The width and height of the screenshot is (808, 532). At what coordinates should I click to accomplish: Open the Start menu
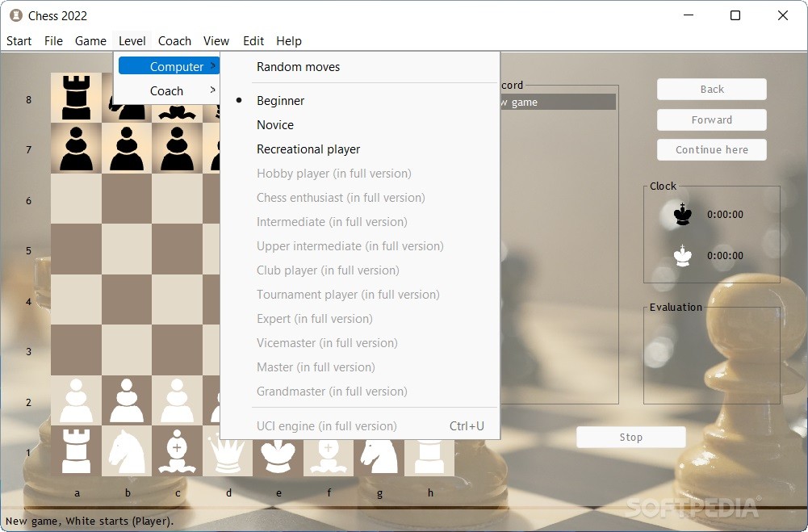pyautogui.click(x=19, y=40)
